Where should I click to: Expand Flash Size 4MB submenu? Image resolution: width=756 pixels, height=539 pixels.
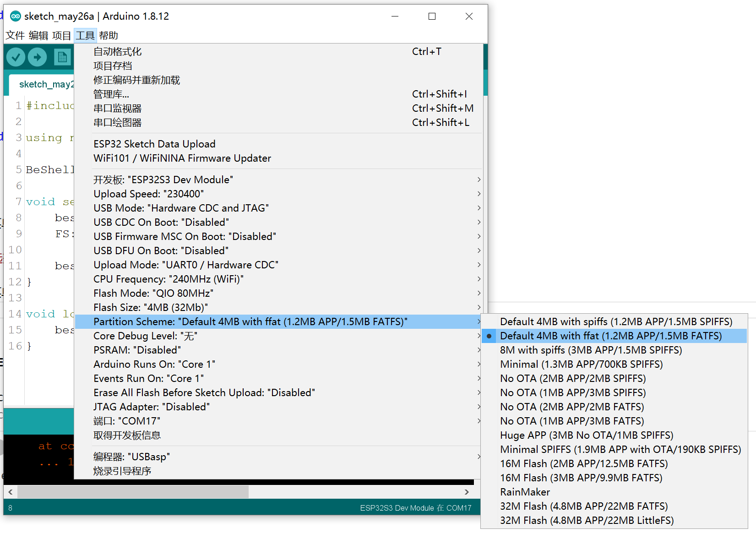(278, 308)
